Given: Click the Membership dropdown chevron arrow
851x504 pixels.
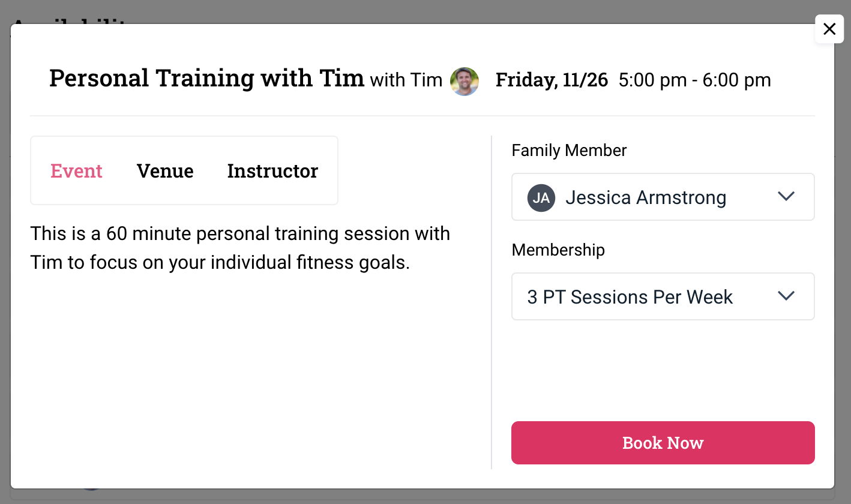Looking at the screenshot, I should pos(786,296).
